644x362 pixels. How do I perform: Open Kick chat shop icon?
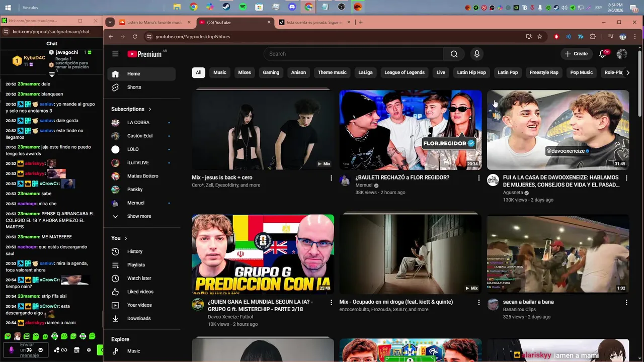[x=76, y=350]
